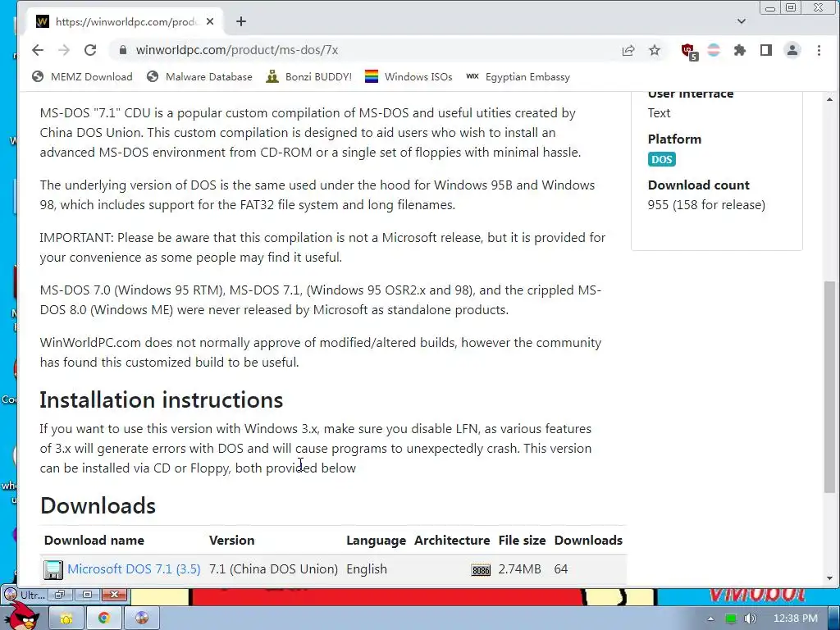Bookmark this page with the star

[x=654, y=50]
